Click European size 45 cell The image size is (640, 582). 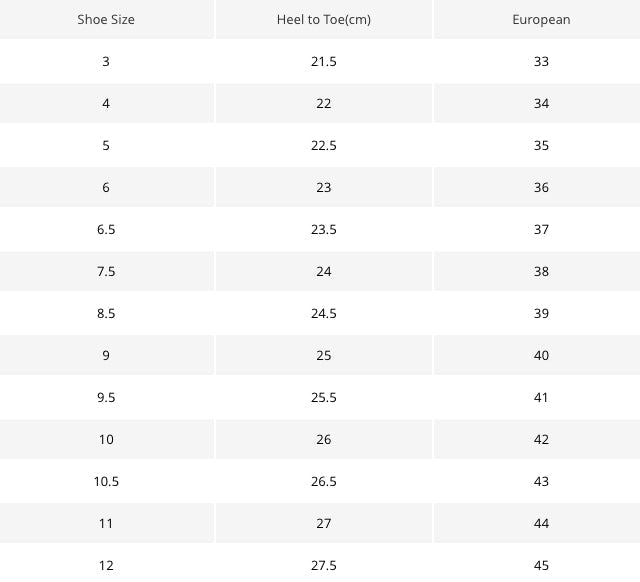541,566
